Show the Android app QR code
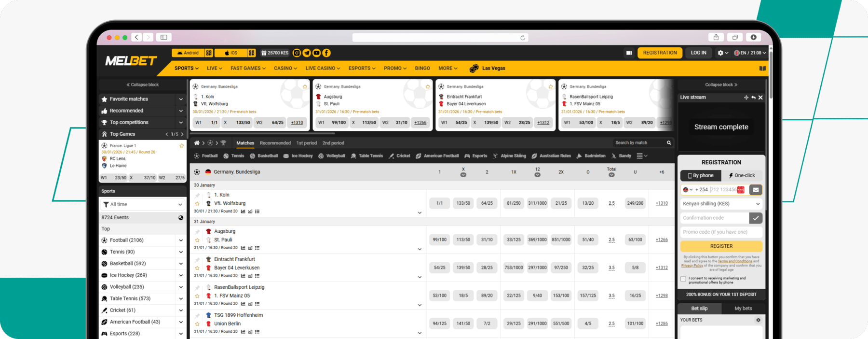 click(209, 53)
